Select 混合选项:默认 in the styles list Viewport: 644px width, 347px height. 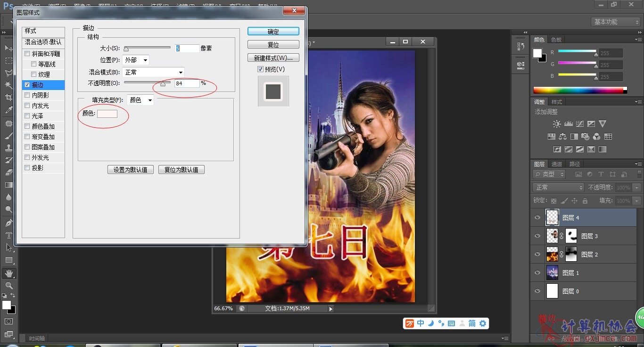tap(43, 42)
